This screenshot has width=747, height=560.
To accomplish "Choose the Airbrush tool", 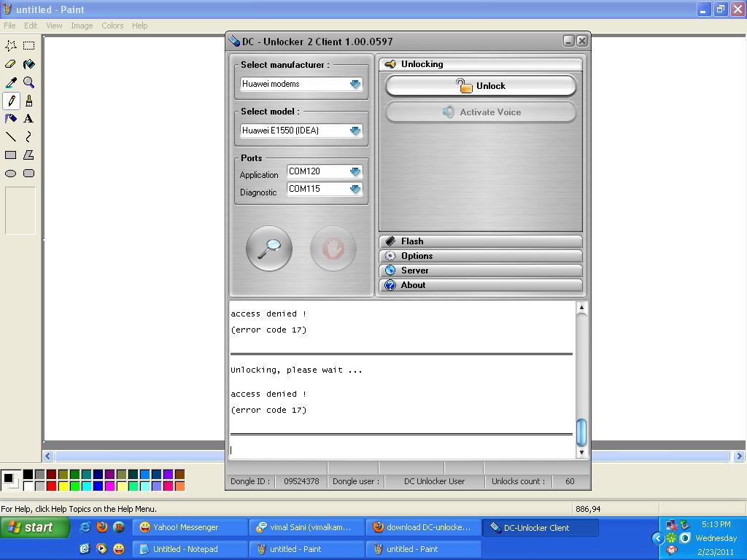I will click(11, 119).
